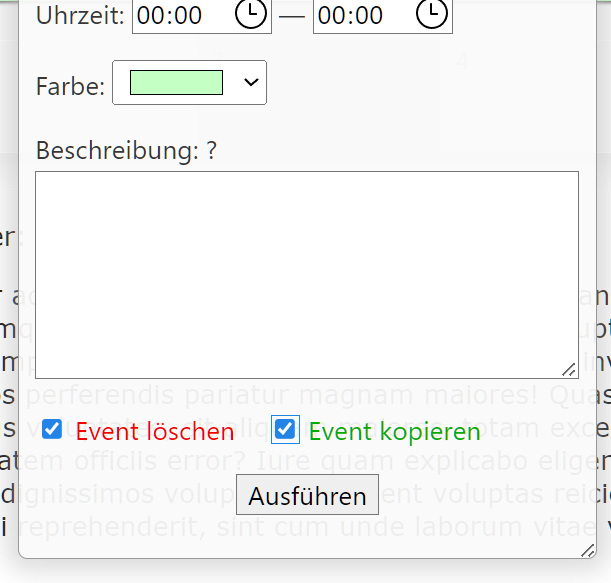Open the start time clock picker
The height and width of the screenshot is (583, 611).
(251, 14)
